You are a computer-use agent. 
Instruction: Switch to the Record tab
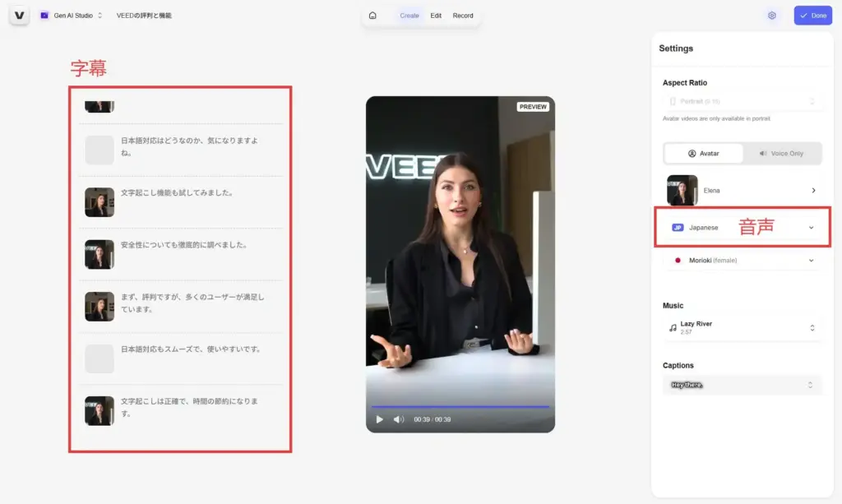pos(463,16)
